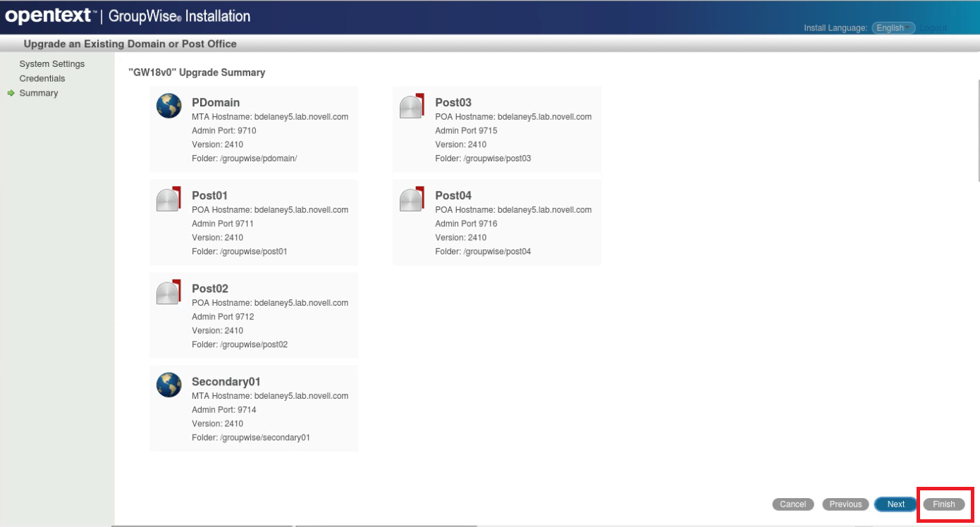Click the Next button

[895, 504]
